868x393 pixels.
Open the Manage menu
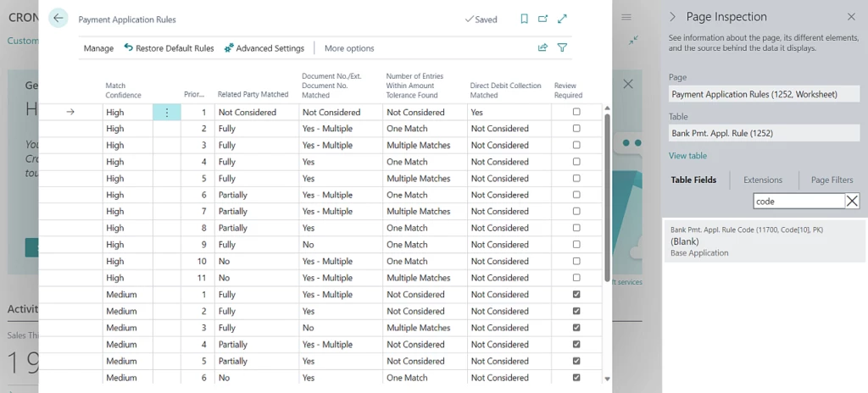[98, 48]
